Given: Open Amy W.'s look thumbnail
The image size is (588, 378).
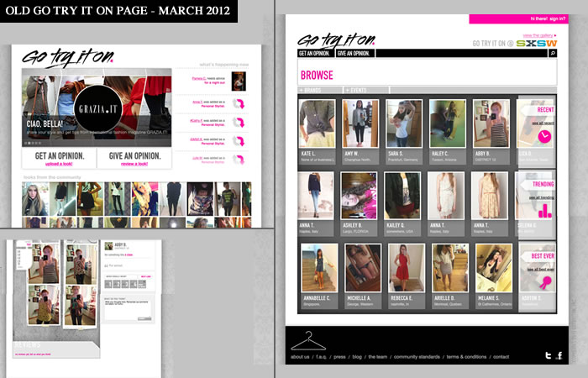Looking at the screenshot, I should 360,123.
